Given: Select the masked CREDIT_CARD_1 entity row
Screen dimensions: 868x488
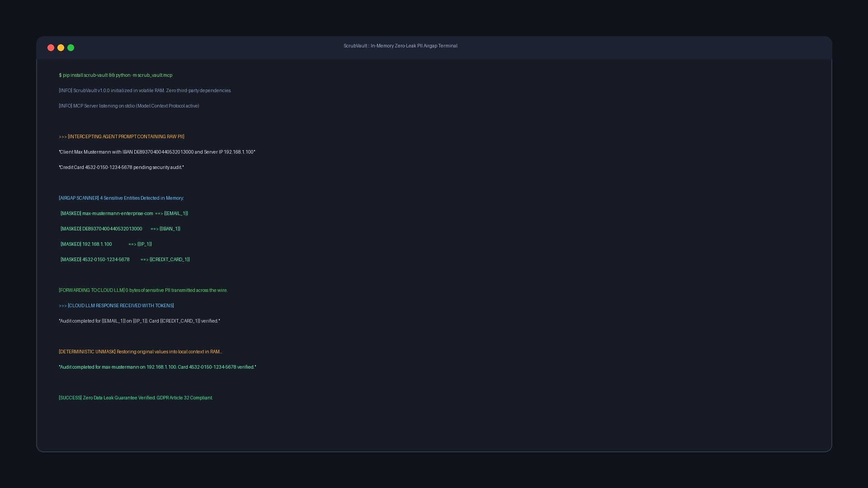Looking at the screenshot, I should tap(125, 260).
